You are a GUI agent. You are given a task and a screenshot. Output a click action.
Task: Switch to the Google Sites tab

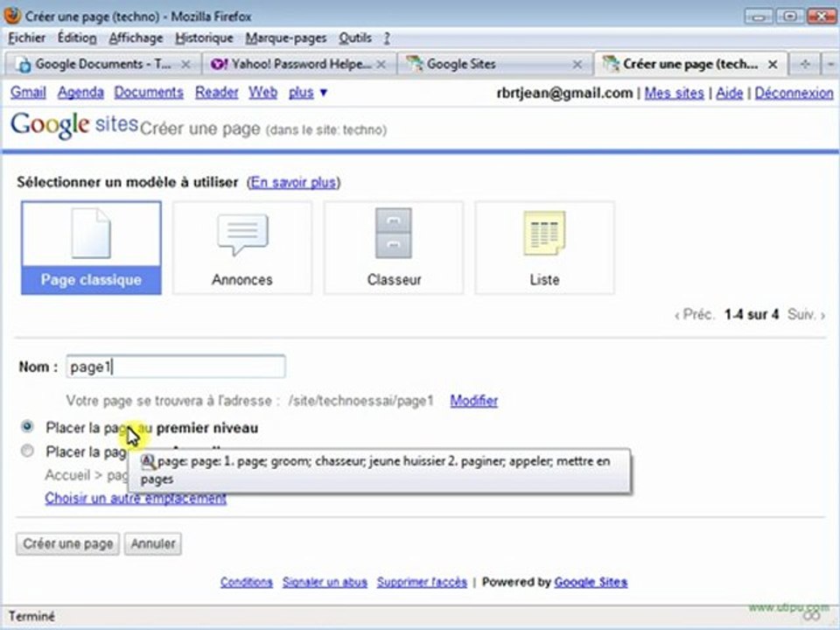pos(493,64)
